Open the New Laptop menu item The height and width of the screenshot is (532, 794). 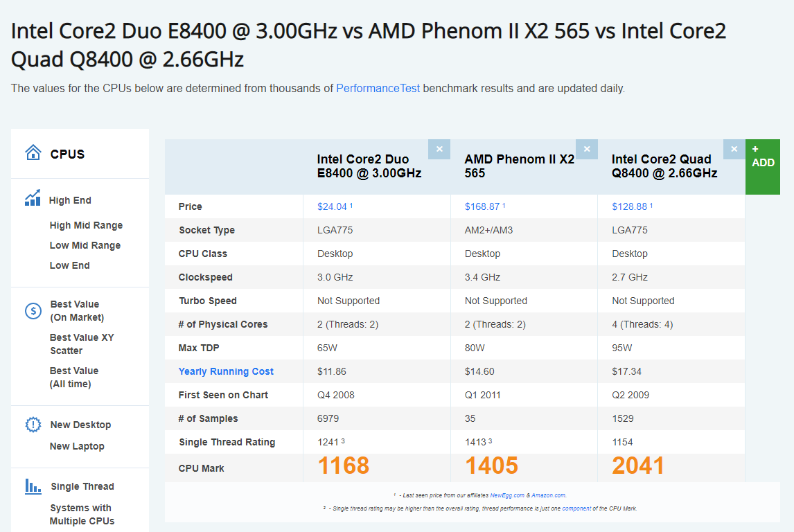[77, 447]
